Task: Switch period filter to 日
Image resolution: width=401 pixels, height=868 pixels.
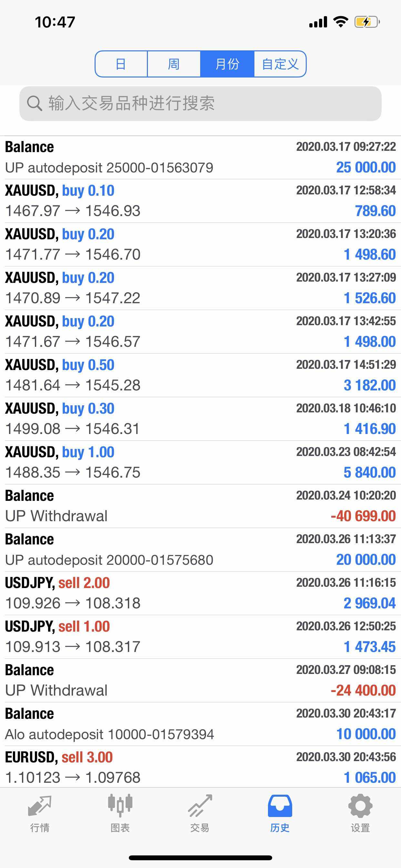Action: [x=121, y=64]
